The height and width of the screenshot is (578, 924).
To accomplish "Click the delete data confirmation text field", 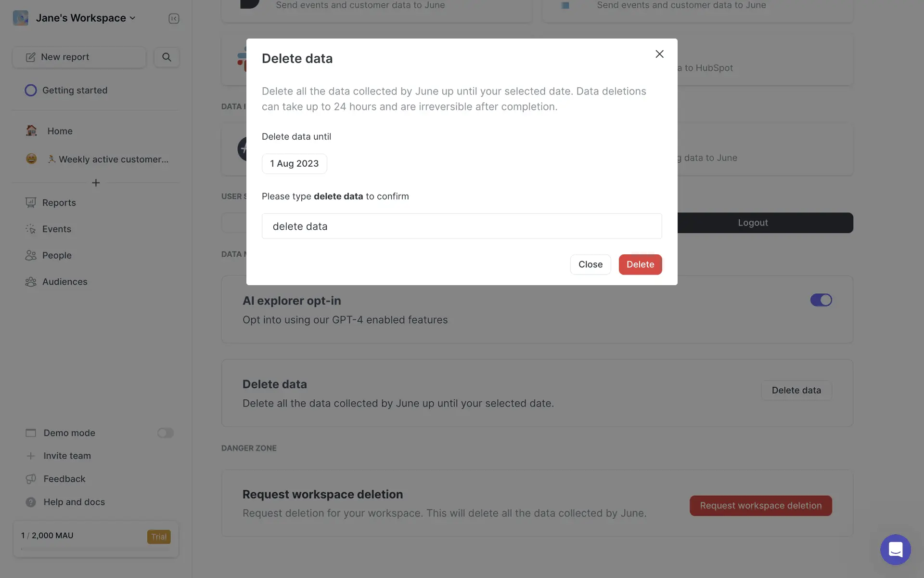I will tap(462, 226).
